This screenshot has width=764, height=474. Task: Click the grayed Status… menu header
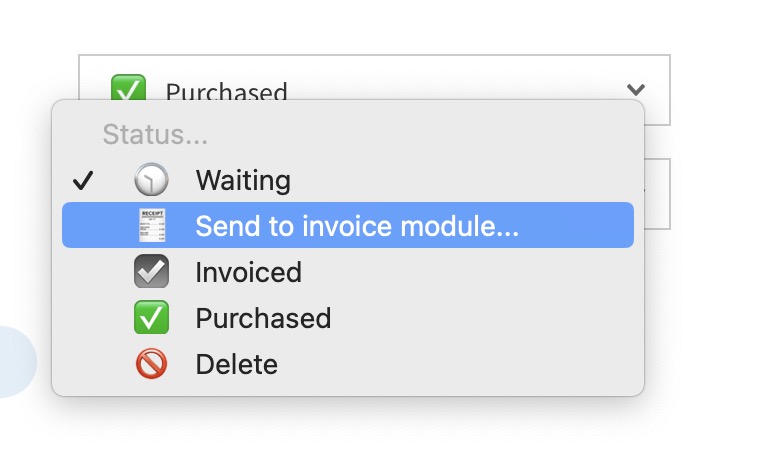(x=155, y=134)
